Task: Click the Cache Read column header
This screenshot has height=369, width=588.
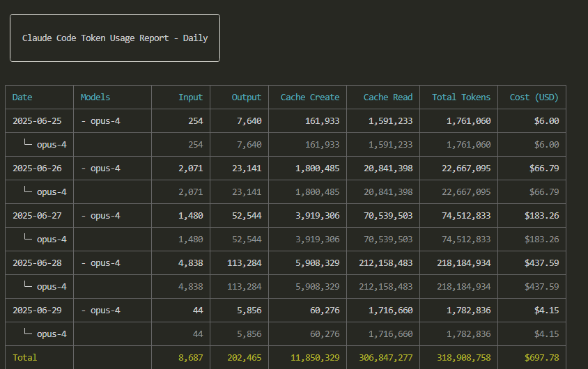Action: pos(388,97)
